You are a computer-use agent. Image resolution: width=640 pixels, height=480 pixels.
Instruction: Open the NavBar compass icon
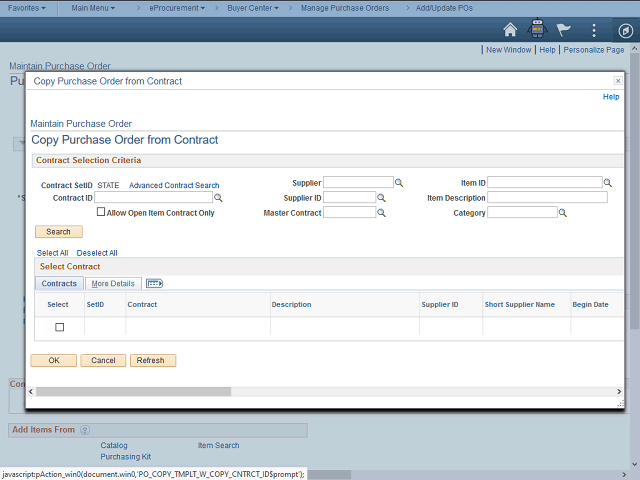[622, 29]
